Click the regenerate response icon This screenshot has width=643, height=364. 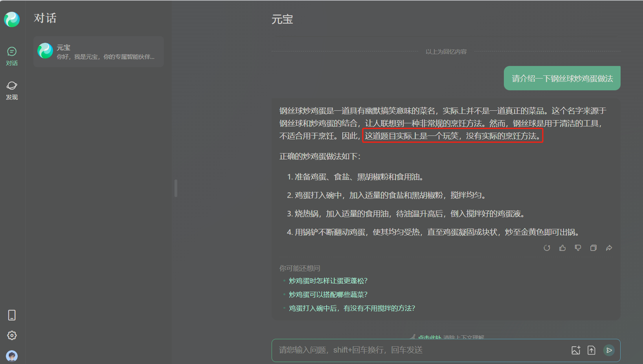547,248
